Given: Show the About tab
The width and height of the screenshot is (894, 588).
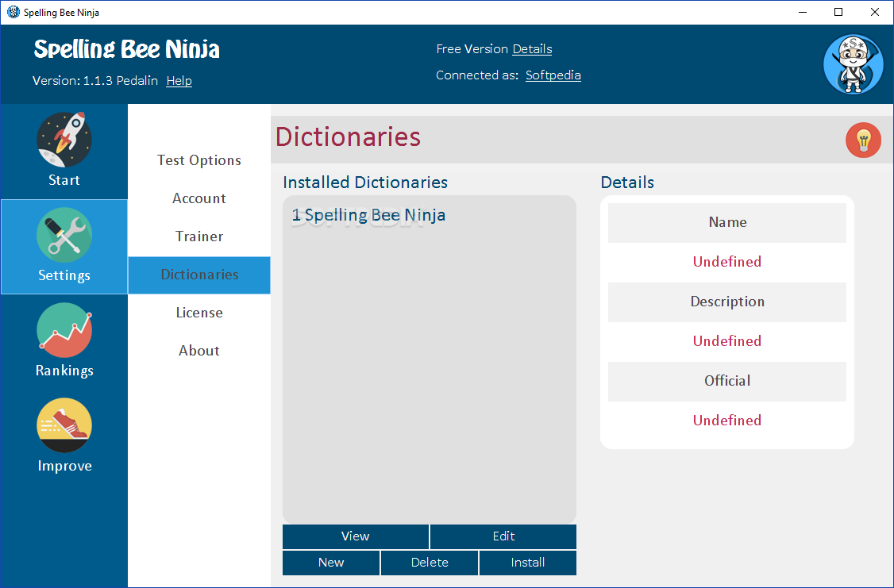Looking at the screenshot, I should tap(199, 351).
